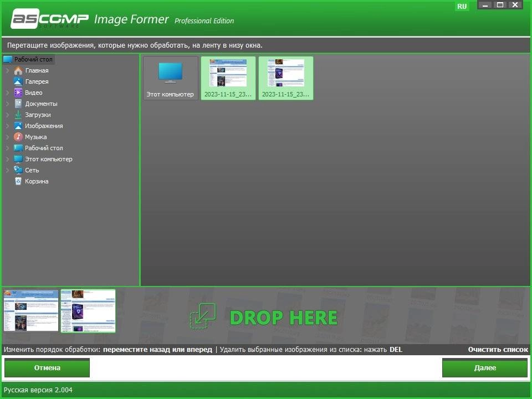Select the Сеть tree label
The image size is (532, 399).
[32, 170]
